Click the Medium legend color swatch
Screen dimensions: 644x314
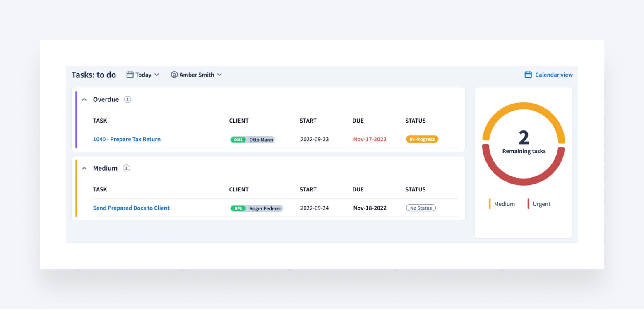click(490, 204)
